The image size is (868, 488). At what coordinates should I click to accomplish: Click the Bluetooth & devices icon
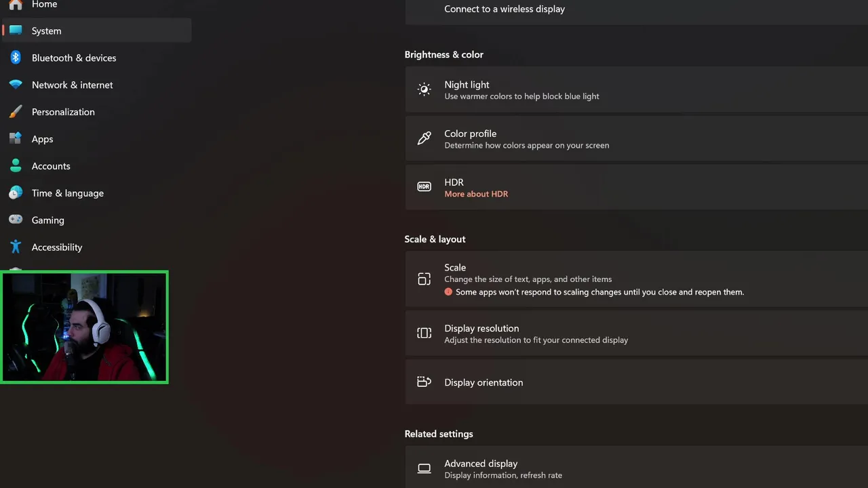point(16,58)
